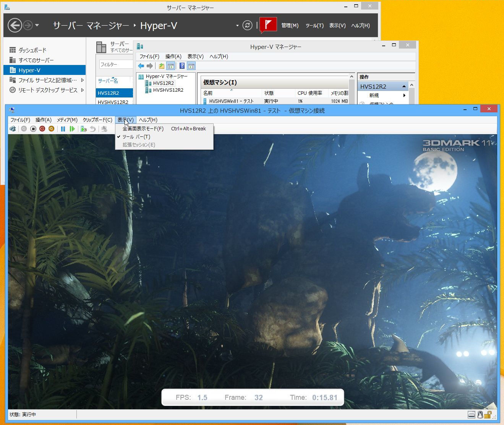504x425 pixels.
Task: Click the orange Save state icon in VM toolbar
Action: [x=51, y=129]
